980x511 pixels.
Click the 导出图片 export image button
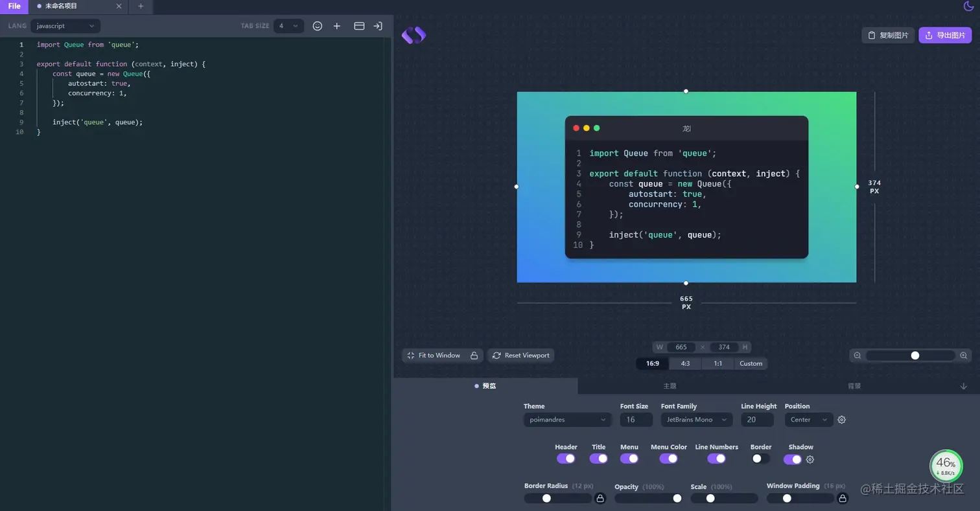tap(945, 35)
